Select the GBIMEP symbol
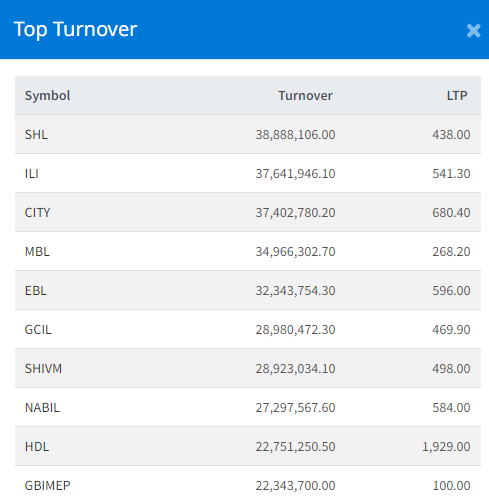Image resolution: width=489 pixels, height=503 pixels. click(x=47, y=486)
